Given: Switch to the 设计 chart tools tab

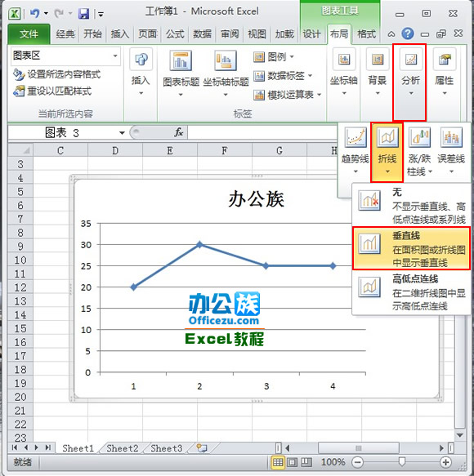Looking at the screenshot, I should (311, 34).
